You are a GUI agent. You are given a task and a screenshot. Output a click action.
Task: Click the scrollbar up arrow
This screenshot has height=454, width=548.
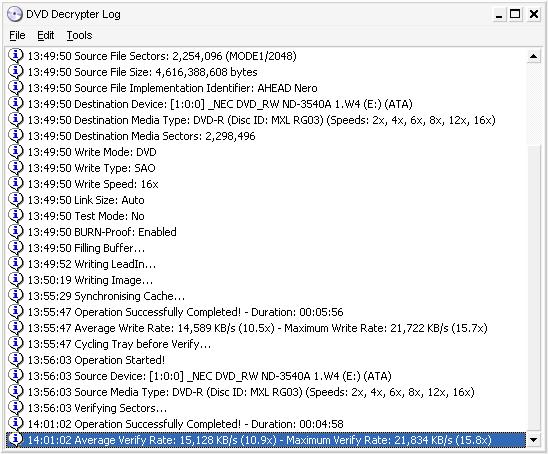coord(533,56)
